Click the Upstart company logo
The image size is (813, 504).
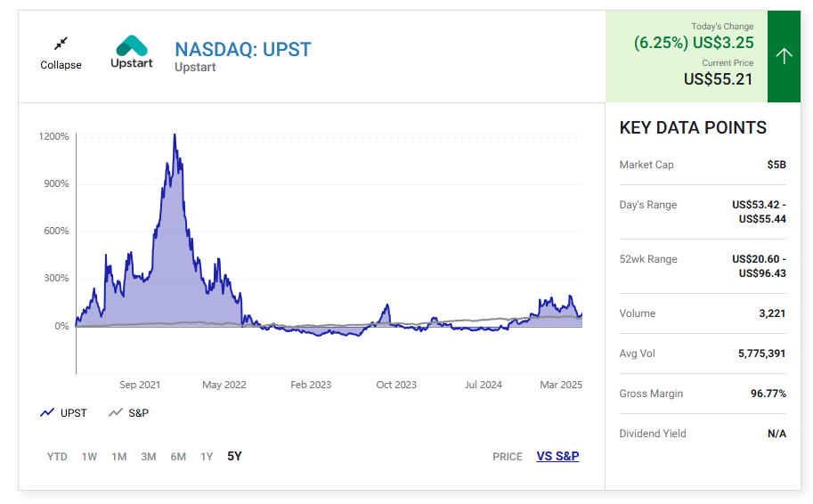coord(132,52)
